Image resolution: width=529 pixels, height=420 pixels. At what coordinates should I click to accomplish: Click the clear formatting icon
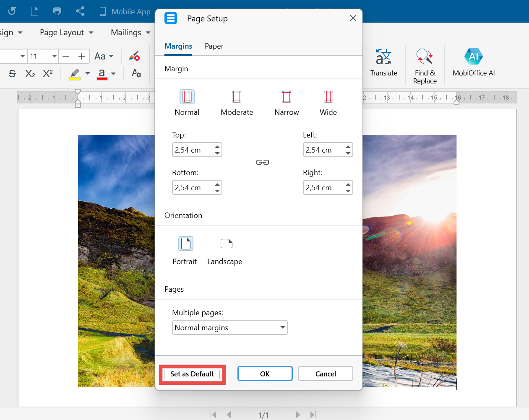click(x=134, y=56)
